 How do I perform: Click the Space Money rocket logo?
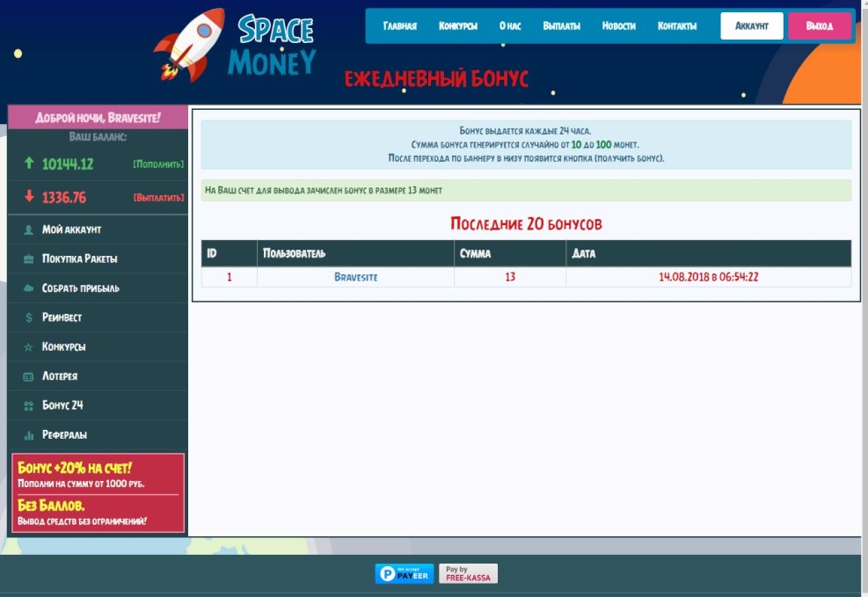click(236, 46)
